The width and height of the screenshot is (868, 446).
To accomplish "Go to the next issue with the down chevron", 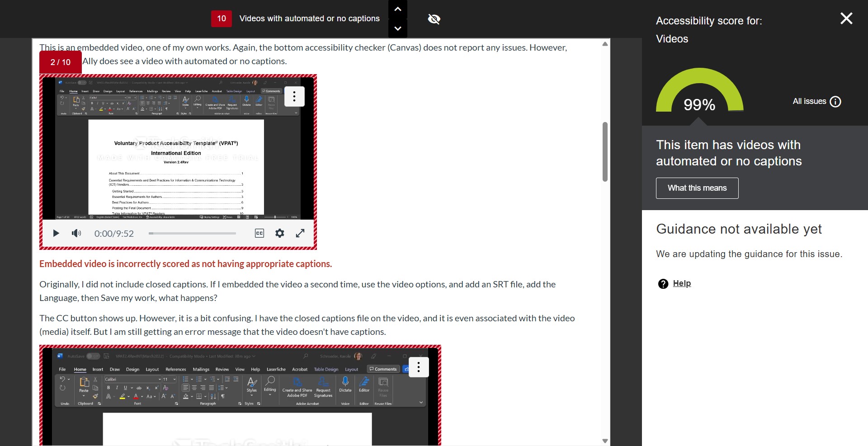I will [398, 28].
